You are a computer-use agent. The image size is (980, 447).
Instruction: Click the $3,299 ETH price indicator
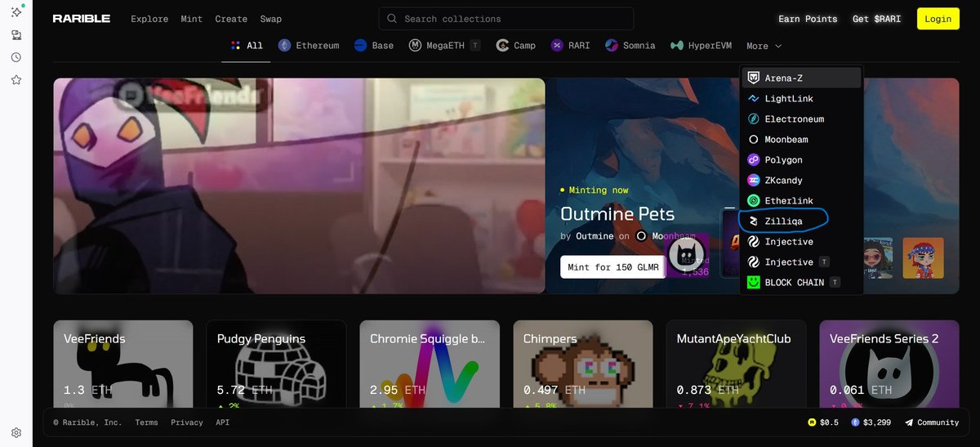pyautogui.click(x=872, y=422)
